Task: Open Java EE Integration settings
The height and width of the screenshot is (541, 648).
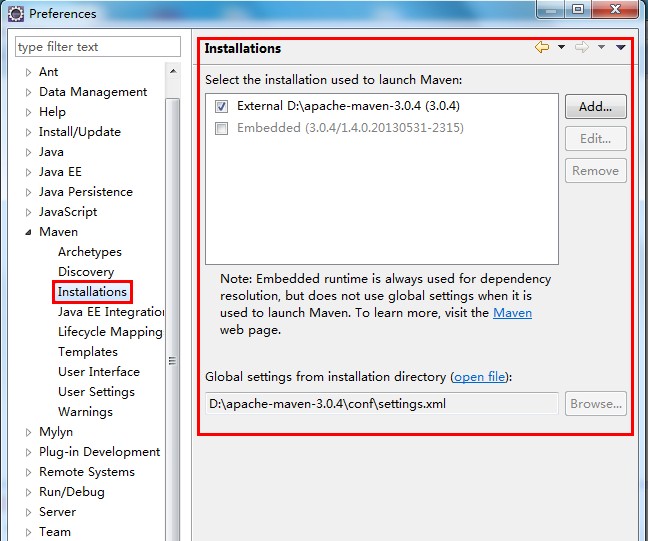Action: coord(111,312)
